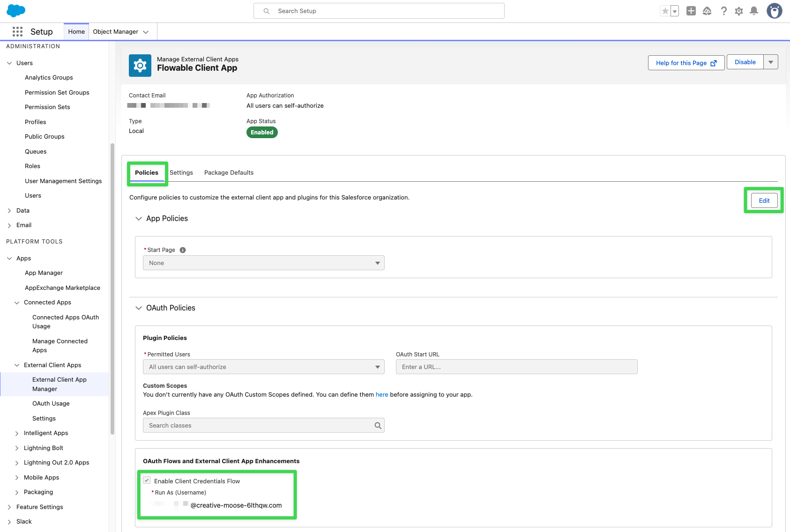Search classes via Apex Plugin Class magnifier
Image resolution: width=790 pixels, height=532 pixels.
(378, 425)
